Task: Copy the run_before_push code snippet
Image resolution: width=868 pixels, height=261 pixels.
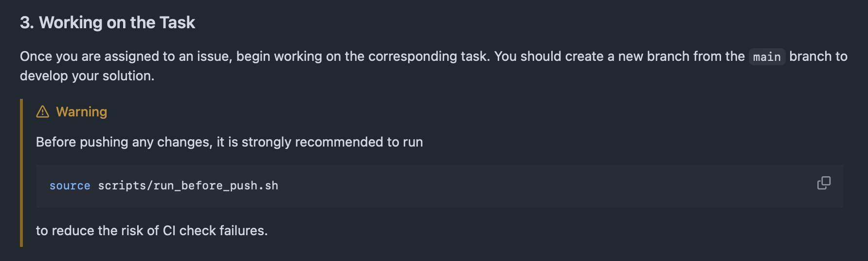Action: tap(824, 183)
